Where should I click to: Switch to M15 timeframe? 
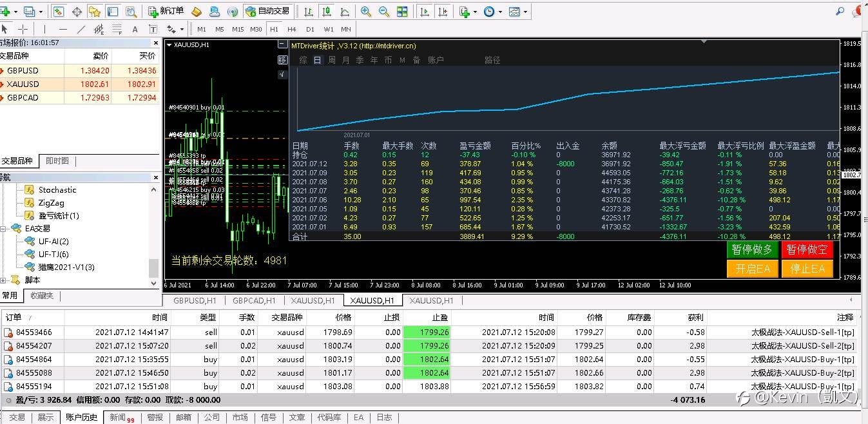(x=238, y=30)
